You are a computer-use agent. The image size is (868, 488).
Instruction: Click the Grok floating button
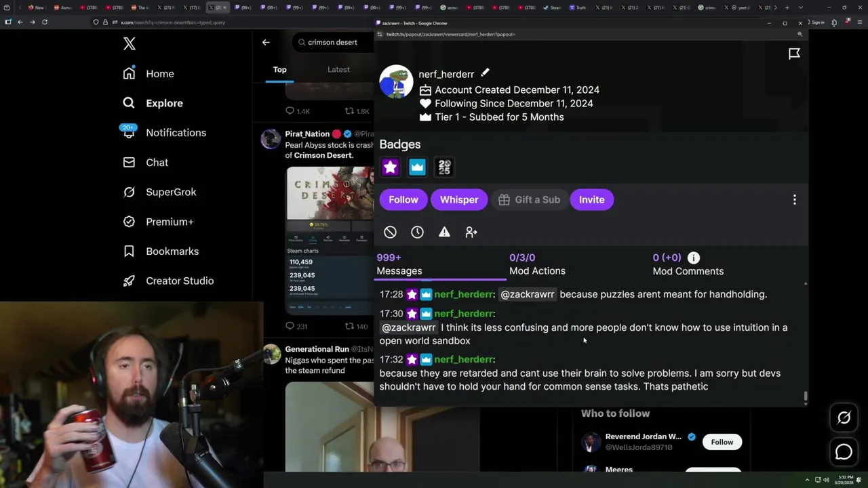844,418
